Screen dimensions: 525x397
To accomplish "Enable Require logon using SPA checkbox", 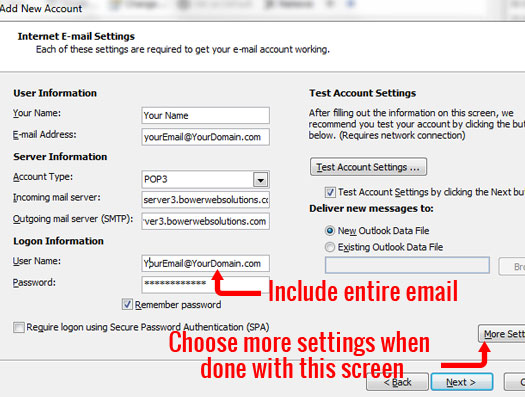I will point(19,327).
